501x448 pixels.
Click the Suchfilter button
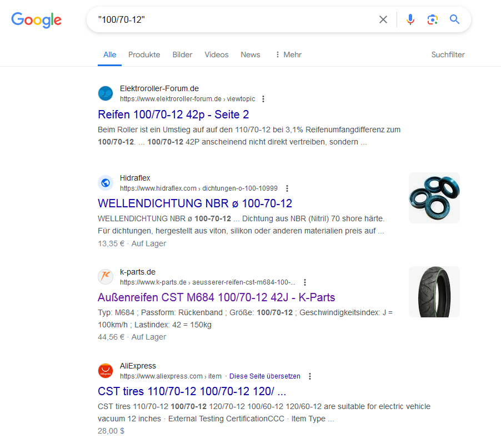pyautogui.click(x=448, y=54)
